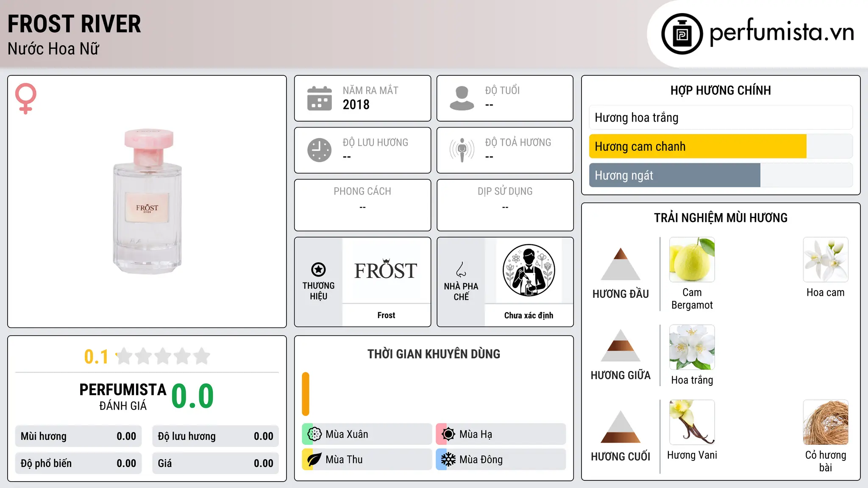Click the star rating row
Screen dimensions: 868x488
click(x=147, y=356)
